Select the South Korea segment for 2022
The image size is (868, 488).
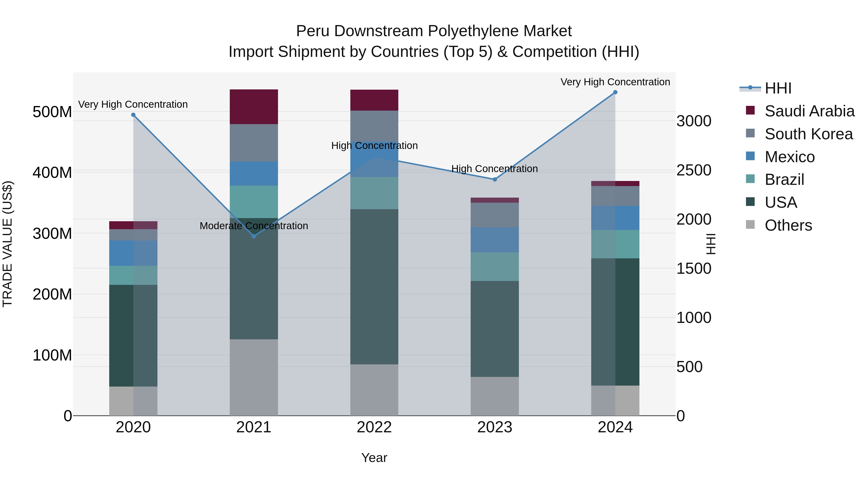374,126
